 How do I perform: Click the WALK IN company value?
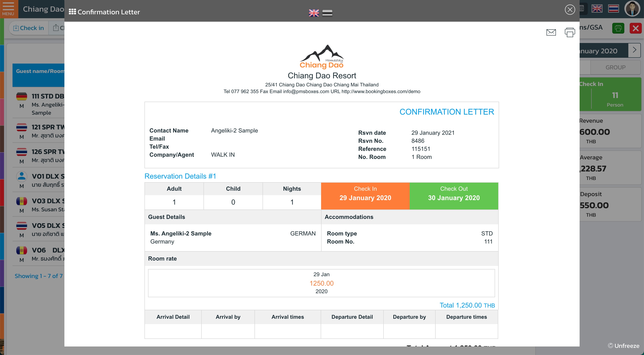223,155
